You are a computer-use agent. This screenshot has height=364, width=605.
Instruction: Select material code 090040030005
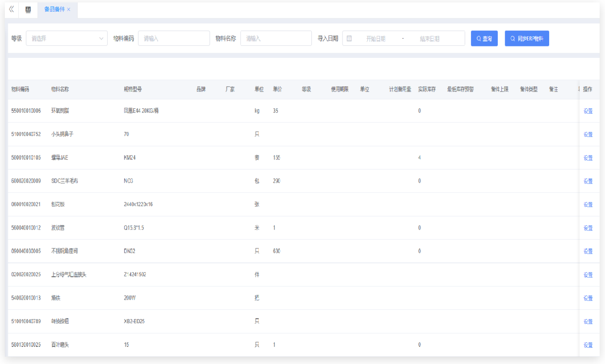tap(26, 251)
